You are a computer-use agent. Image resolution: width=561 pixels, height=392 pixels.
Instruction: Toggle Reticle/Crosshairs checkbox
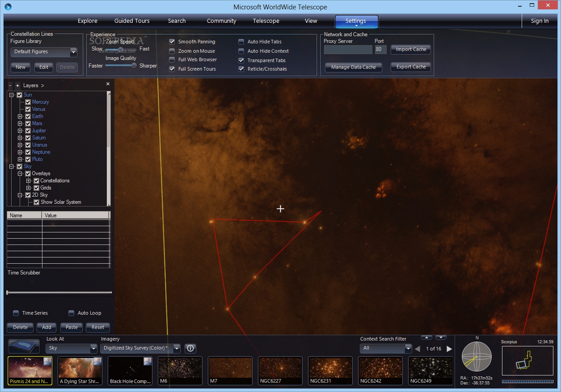pyautogui.click(x=241, y=69)
